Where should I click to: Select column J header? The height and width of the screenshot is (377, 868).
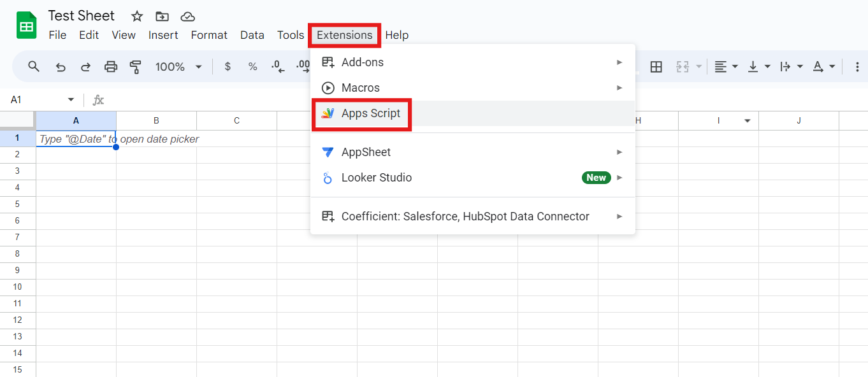point(799,120)
